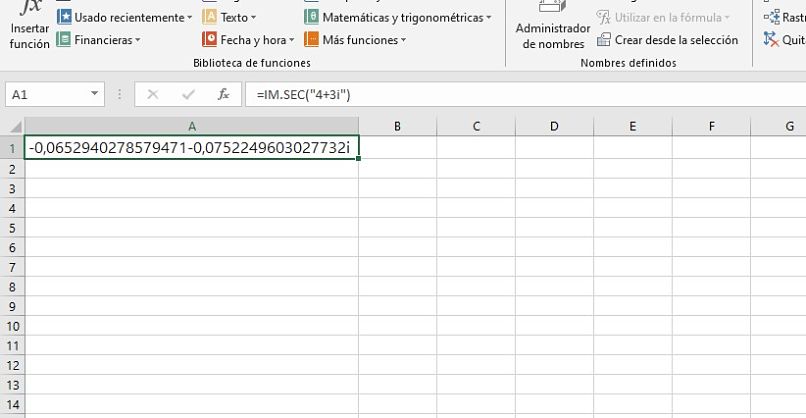Click the Select All corner triangle
806x418 pixels.
point(14,127)
